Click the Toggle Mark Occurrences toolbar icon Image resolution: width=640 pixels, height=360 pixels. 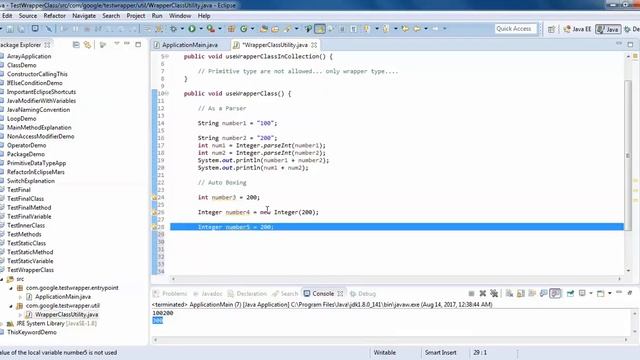(x=320, y=29)
